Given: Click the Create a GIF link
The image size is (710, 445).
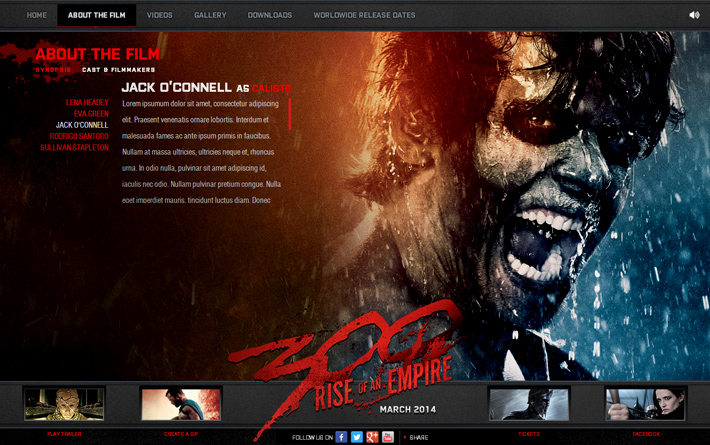Looking at the screenshot, I should tap(181, 434).
